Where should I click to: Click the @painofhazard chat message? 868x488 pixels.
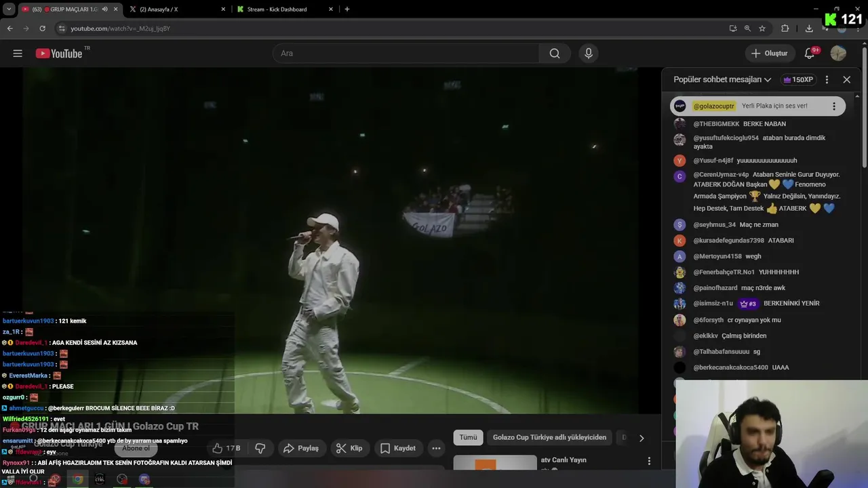tap(739, 288)
